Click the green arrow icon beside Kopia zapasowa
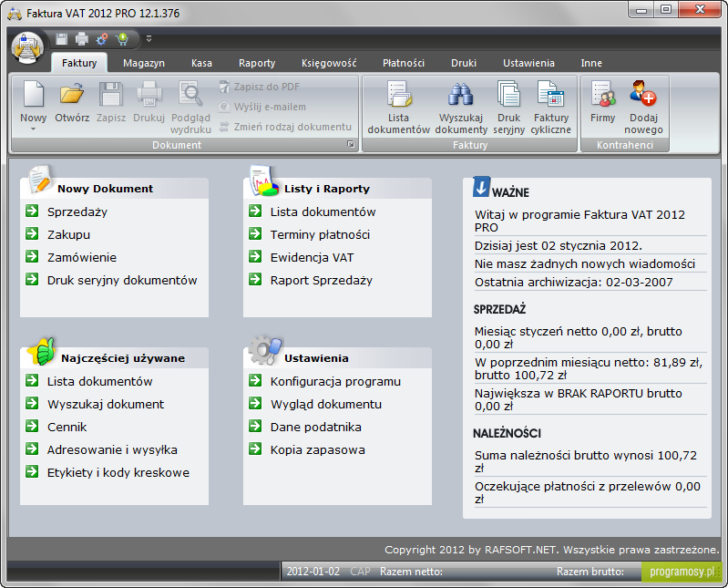 pos(255,449)
